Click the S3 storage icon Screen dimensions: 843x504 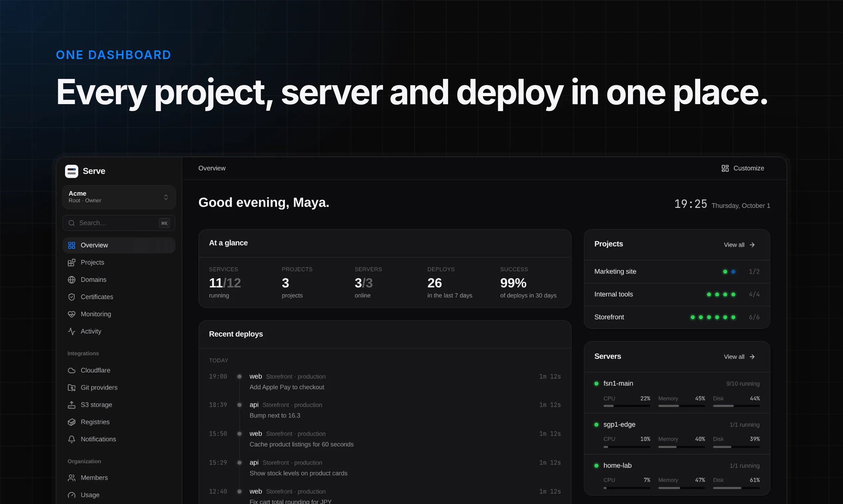71,405
